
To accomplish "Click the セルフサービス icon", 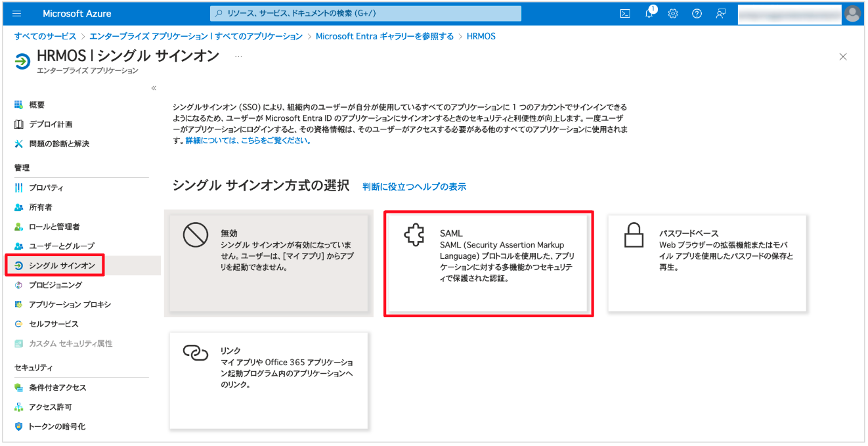I will 18,324.
